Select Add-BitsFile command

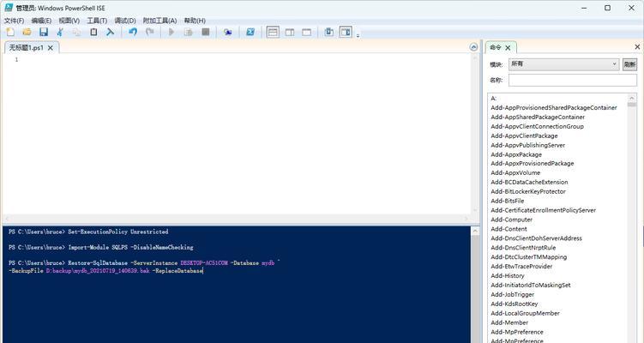tap(508, 201)
